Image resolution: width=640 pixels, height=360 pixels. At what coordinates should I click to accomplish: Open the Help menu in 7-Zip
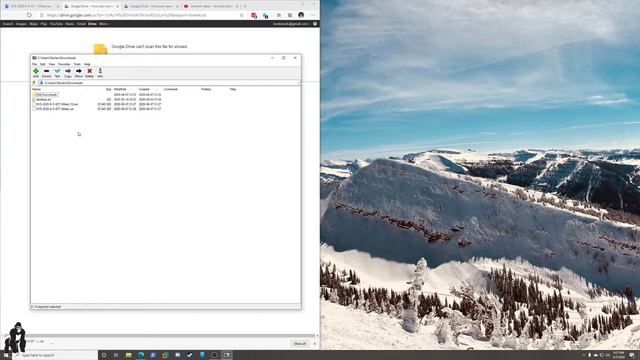click(87, 64)
